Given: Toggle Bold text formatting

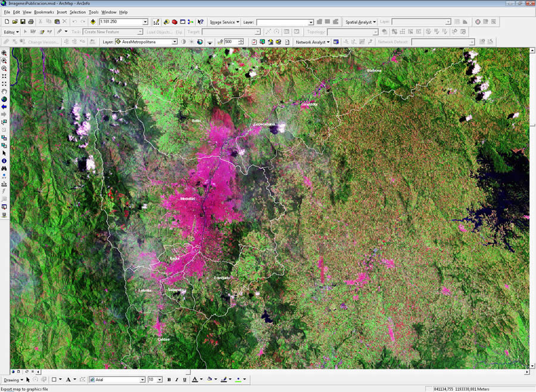Looking at the screenshot, I should (x=169, y=379).
